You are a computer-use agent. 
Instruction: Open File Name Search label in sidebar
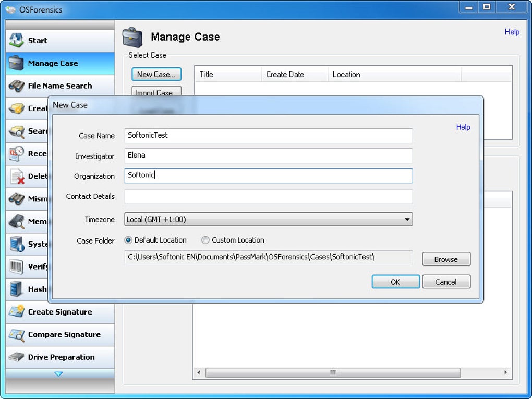point(60,86)
